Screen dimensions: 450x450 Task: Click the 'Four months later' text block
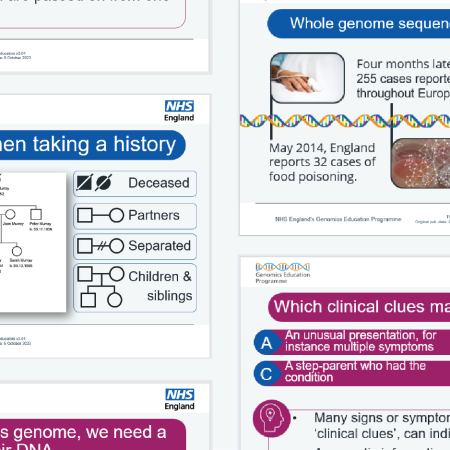[x=403, y=79]
